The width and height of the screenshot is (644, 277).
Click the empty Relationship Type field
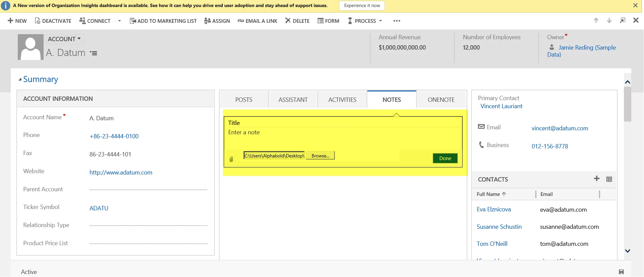148,225
